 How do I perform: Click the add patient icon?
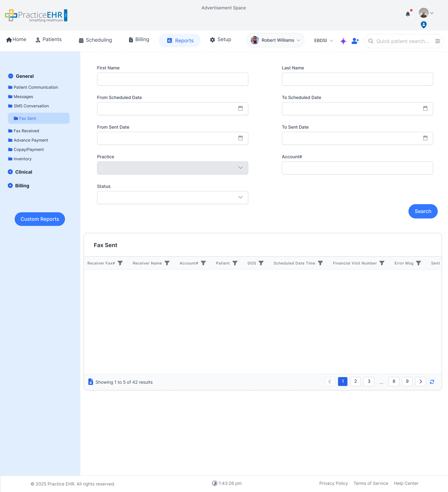(355, 41)
